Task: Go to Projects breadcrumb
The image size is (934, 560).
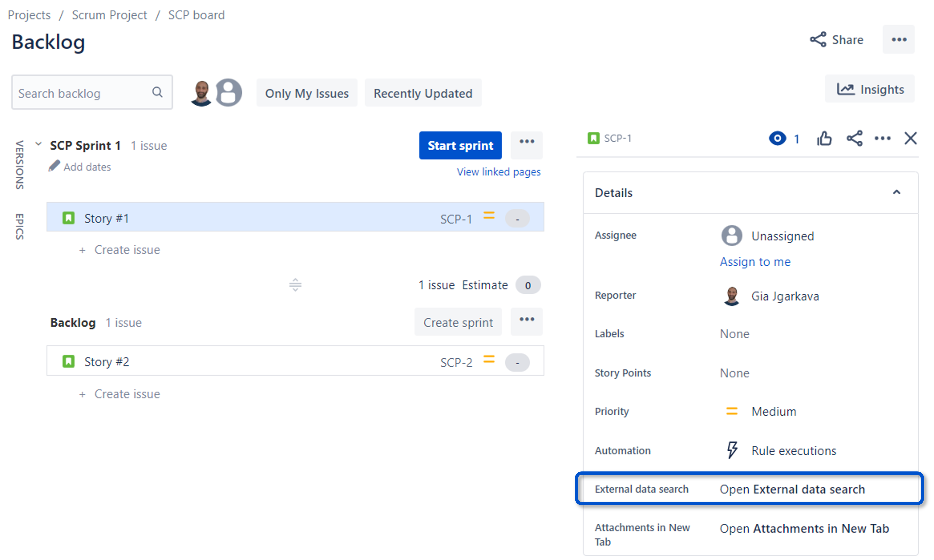Action: (29, 15)
